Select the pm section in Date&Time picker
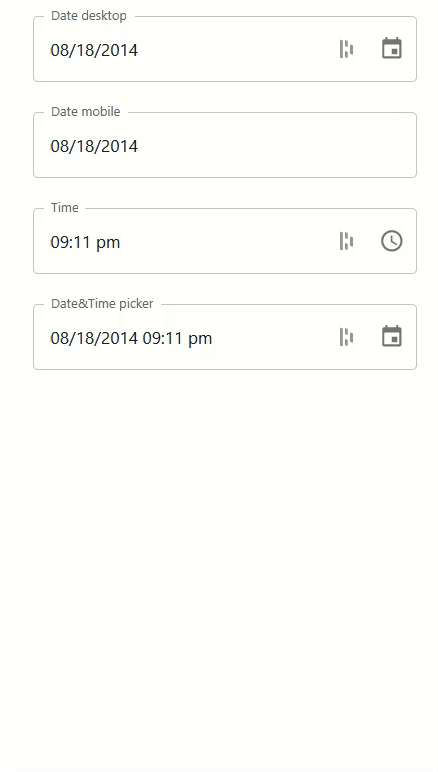The image size is (438, 772). pos(200,339)
